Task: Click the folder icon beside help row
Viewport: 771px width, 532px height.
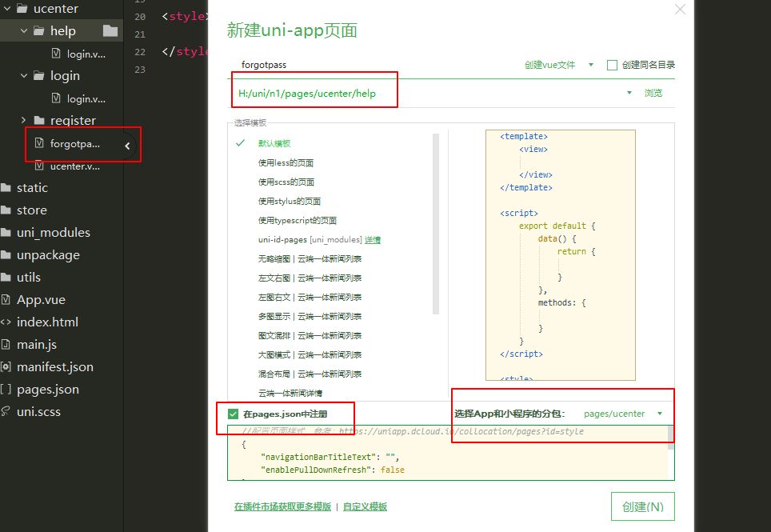Action: [110, 30]
